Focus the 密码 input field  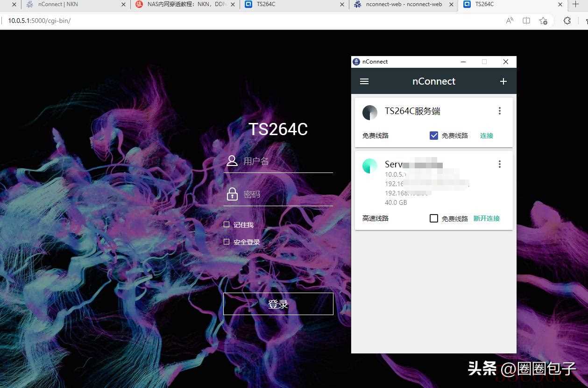point(278,194)
